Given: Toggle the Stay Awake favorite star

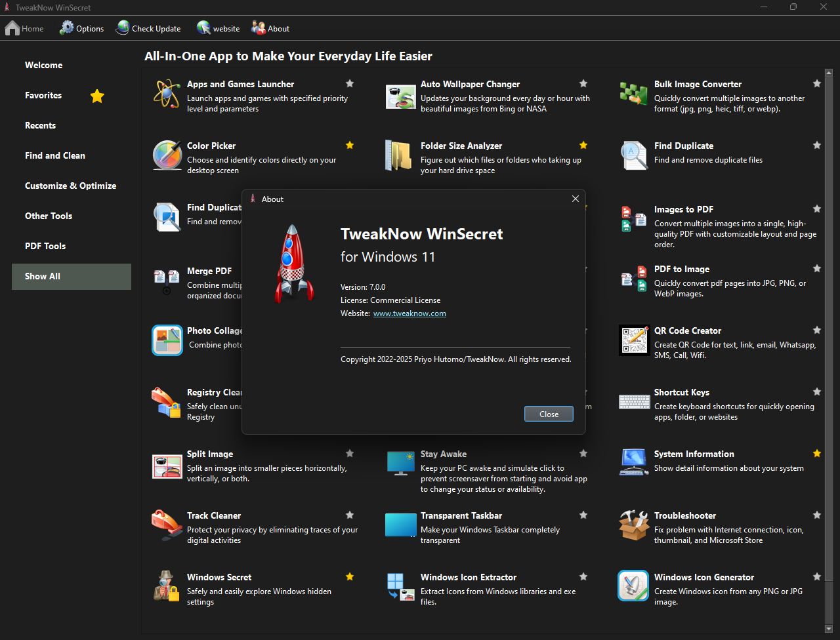Looking at the screenshot, I should [x=583, y=453].
